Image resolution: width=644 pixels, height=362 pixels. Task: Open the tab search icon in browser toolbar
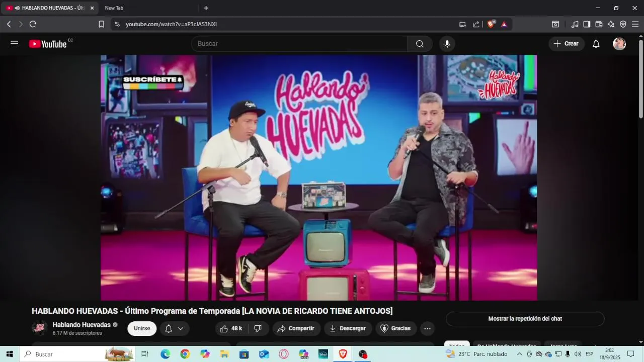(x=555, y=24)
